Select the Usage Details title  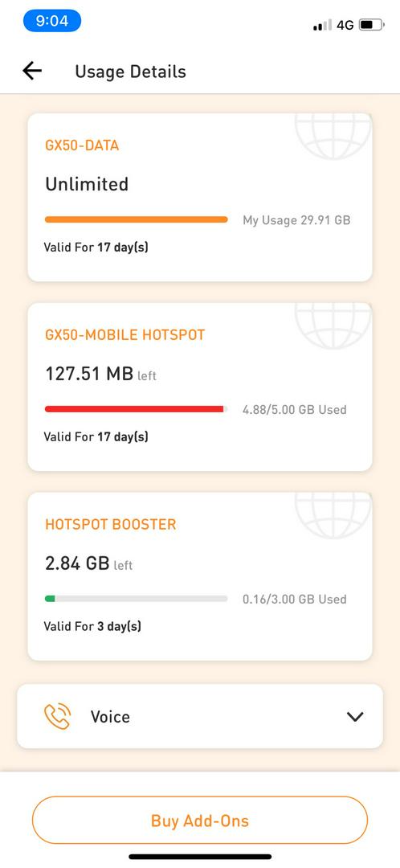pos(131,72)
